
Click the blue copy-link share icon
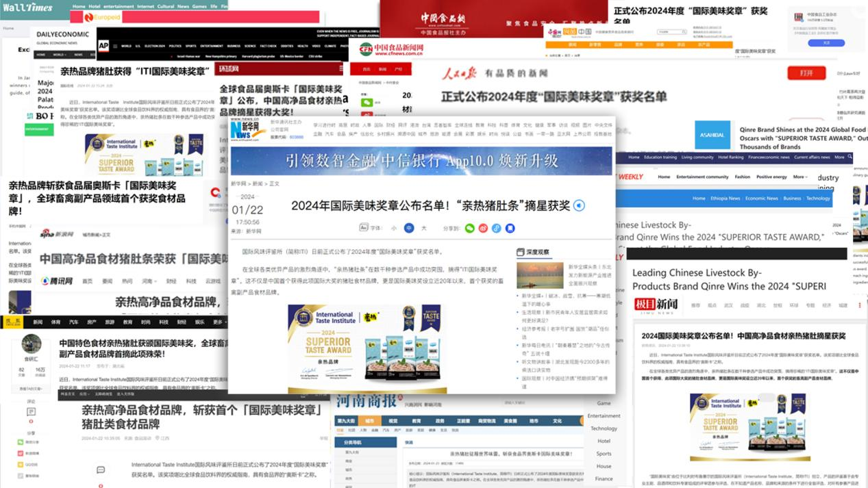click(x=497, y=228)
